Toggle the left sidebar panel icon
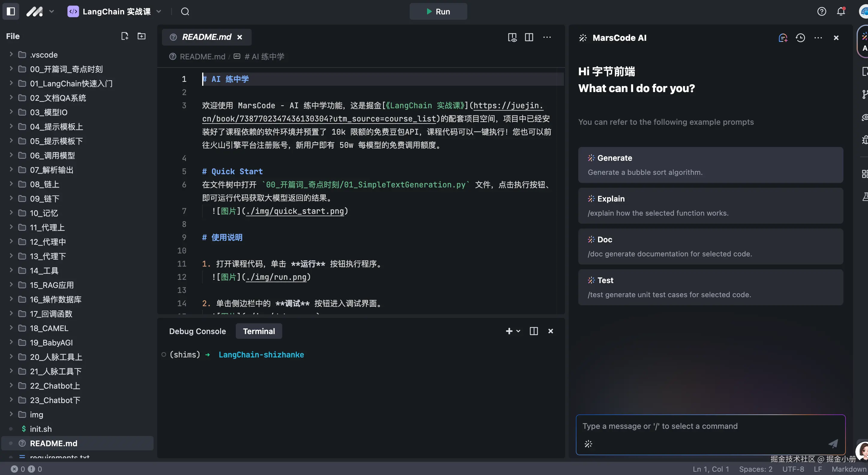This screenshot has height=475, width=868. [x=11, y=11]
